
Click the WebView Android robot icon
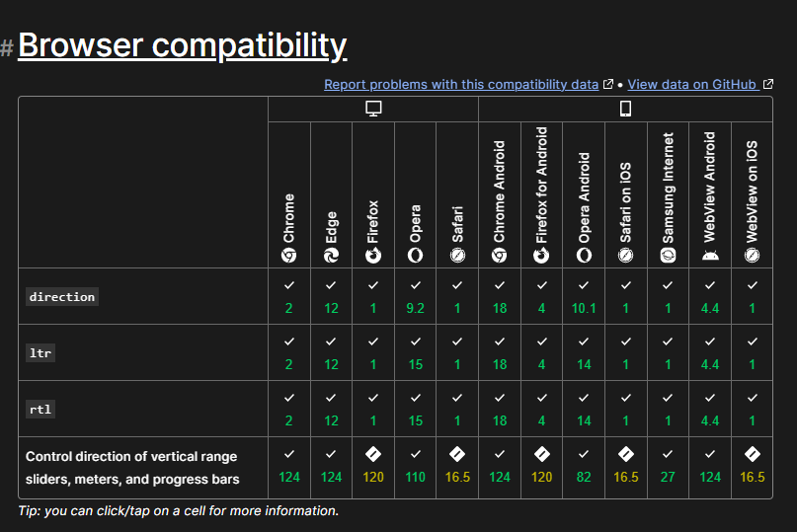click(710, 256)
